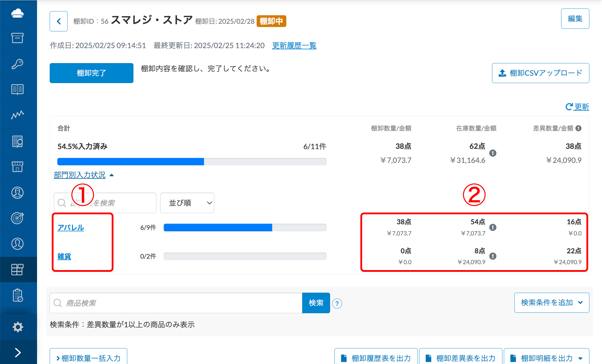Viewport: 602px width, 364px height.
Task: Click the storefront icon in sidebar
Action: pos(17,166)
